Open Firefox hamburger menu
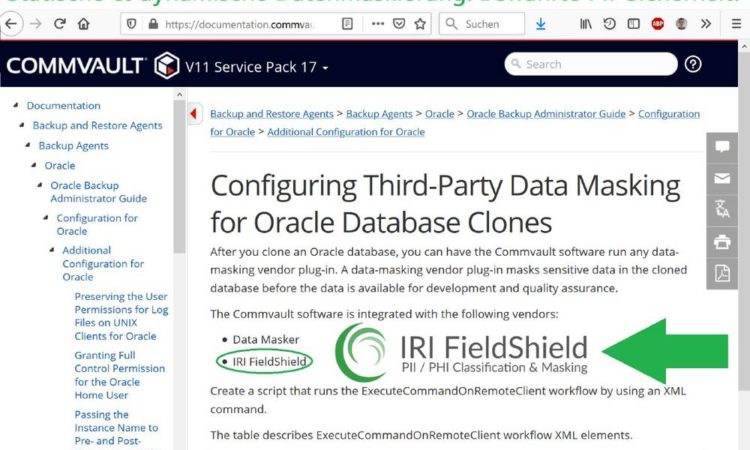The image size is (750, 450). [x=737, y=23]
